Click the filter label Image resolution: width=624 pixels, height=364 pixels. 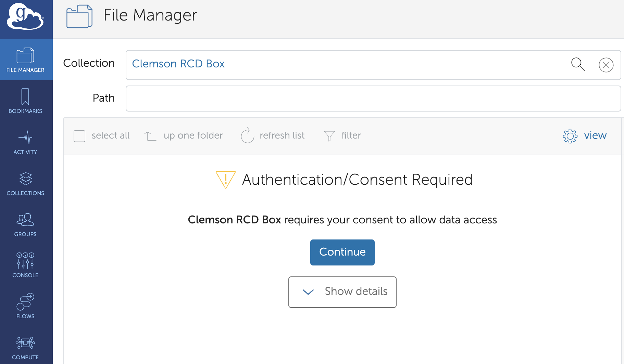pyautogui.click(x=351, y=135)
